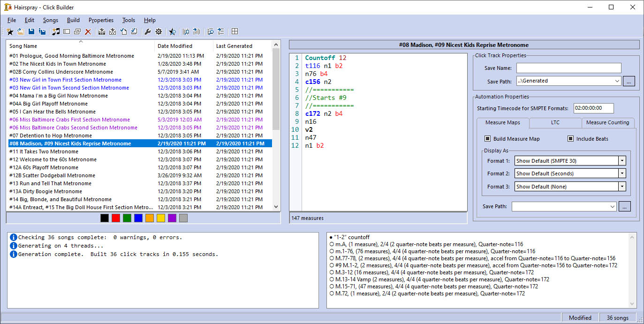
Task: Click the four-pane grid layout icon
Action: (235, 31)
